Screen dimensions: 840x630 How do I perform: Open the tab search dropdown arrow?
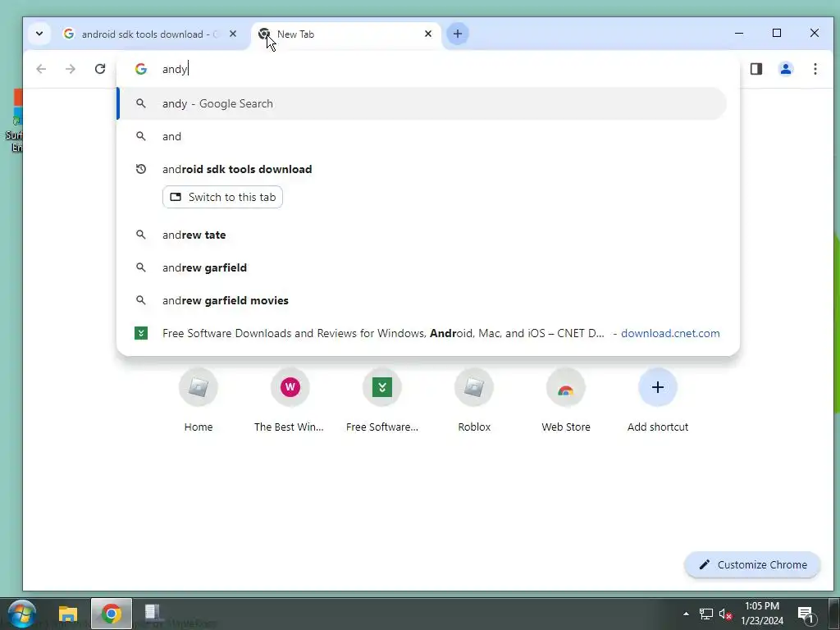(x=39, y=34)
